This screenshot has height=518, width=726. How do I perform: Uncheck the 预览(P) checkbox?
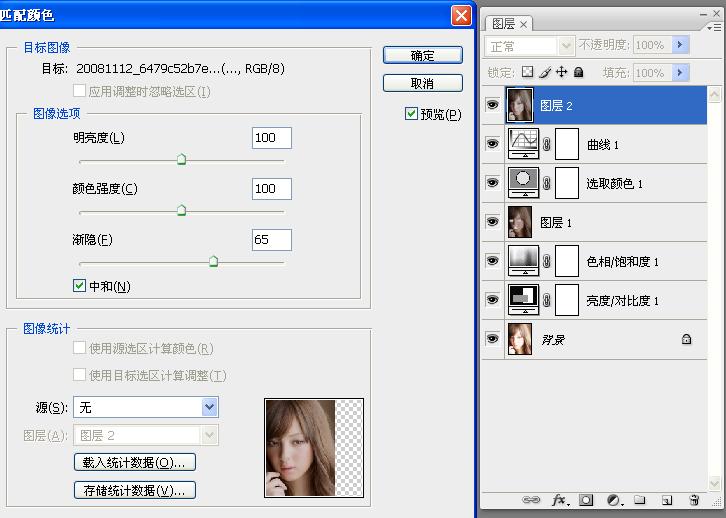(411, 113)
